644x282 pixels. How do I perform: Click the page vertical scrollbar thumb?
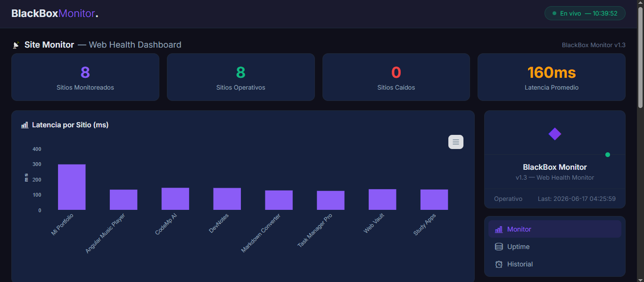[x=640, y=57]
